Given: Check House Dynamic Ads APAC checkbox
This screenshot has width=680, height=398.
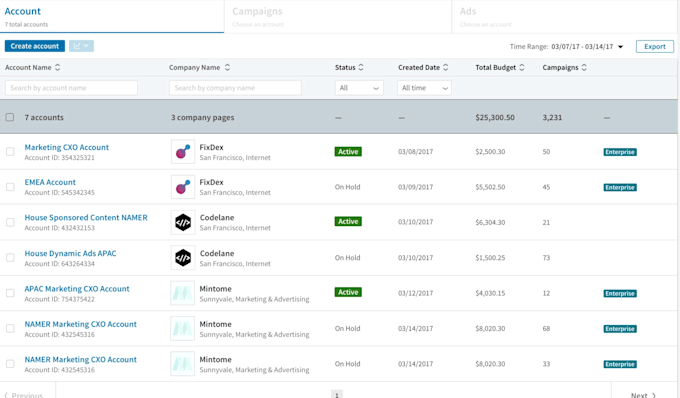Looking at the screenshot, I should [10, 258].
